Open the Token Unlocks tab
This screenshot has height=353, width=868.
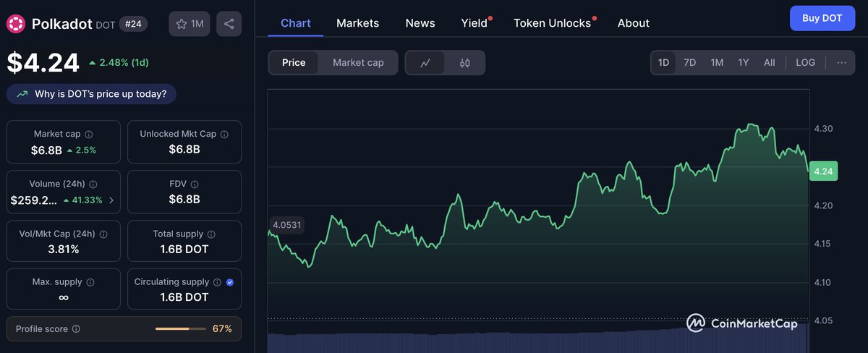click(552, 23)
